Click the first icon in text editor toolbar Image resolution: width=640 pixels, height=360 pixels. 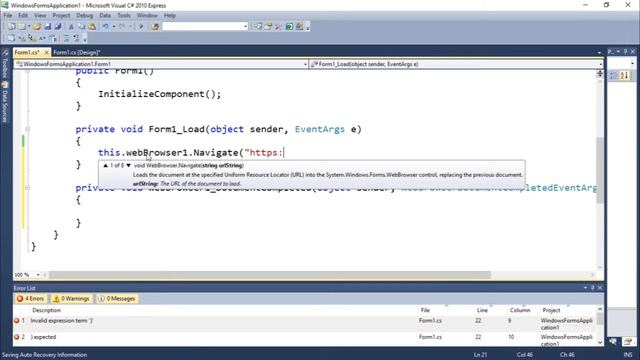[x=11, y=38]
